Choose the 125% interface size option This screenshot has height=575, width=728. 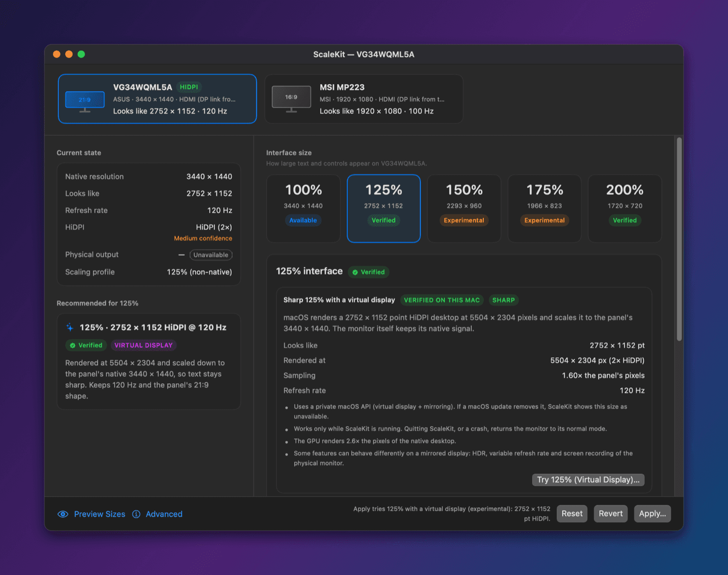[384, 209]
